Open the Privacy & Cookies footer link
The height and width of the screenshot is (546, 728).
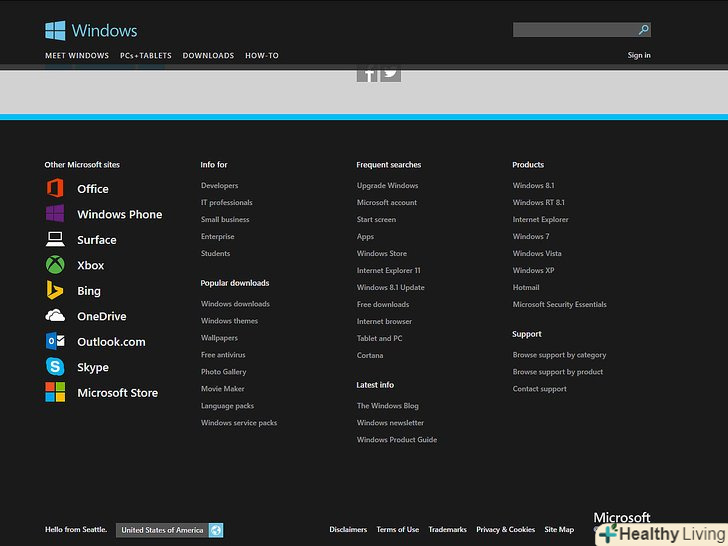click(x=505, y=530)
